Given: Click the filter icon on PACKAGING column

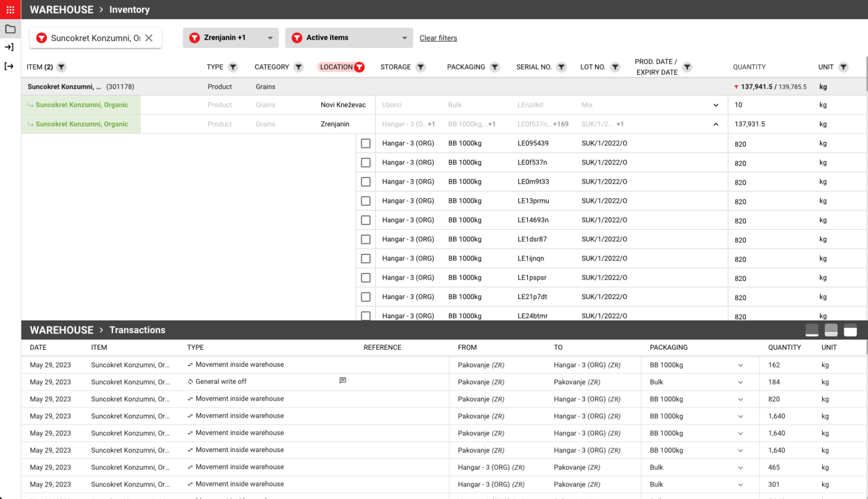Looking at the screenshot, I should 494,67.
